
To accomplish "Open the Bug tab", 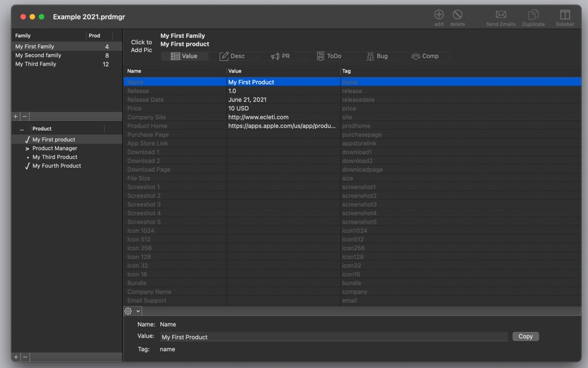I will (x=377, y=56).
